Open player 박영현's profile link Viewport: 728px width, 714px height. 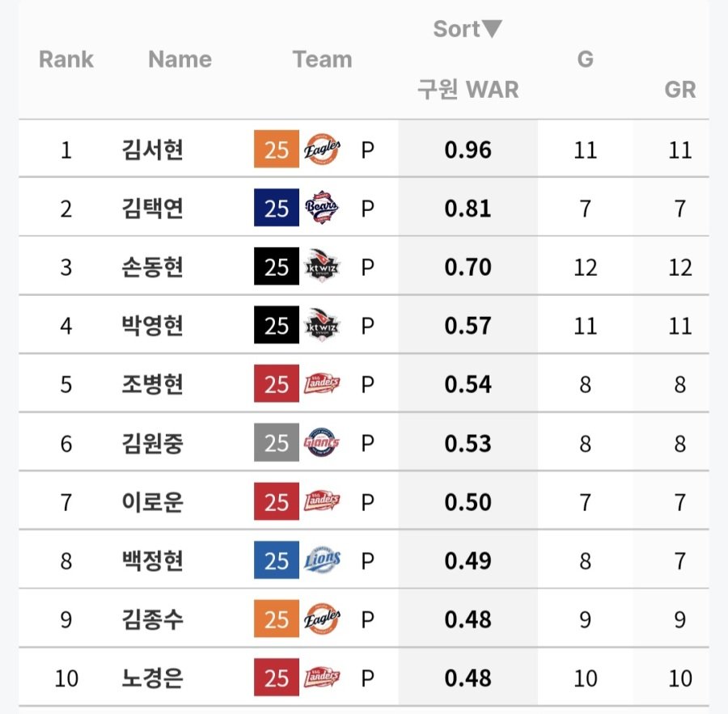pos(152,325)
